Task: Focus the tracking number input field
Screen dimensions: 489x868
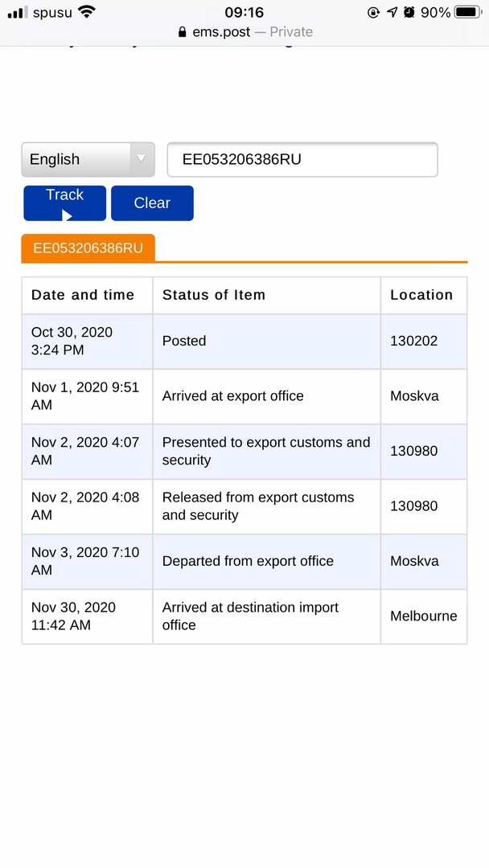Action: pos(302,159)
